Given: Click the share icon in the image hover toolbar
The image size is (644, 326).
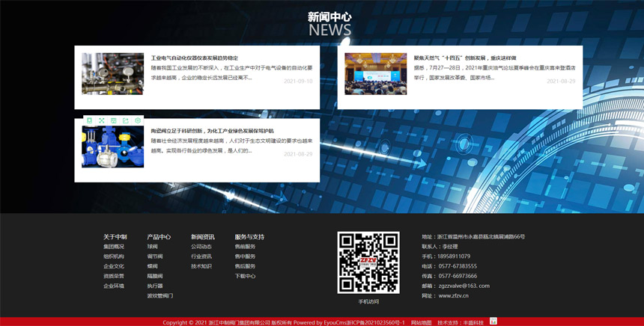Looking at the screenshot, I should coord(126,120).
